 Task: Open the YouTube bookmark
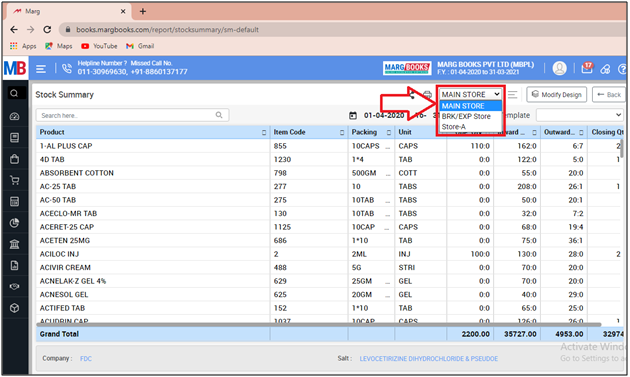(99, 46)
